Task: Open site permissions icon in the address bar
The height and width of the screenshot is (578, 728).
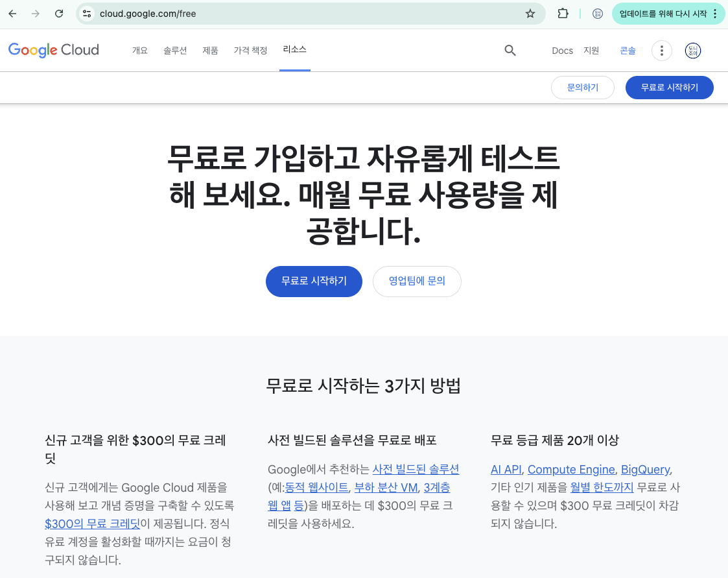Action: (x=86, y=13)
